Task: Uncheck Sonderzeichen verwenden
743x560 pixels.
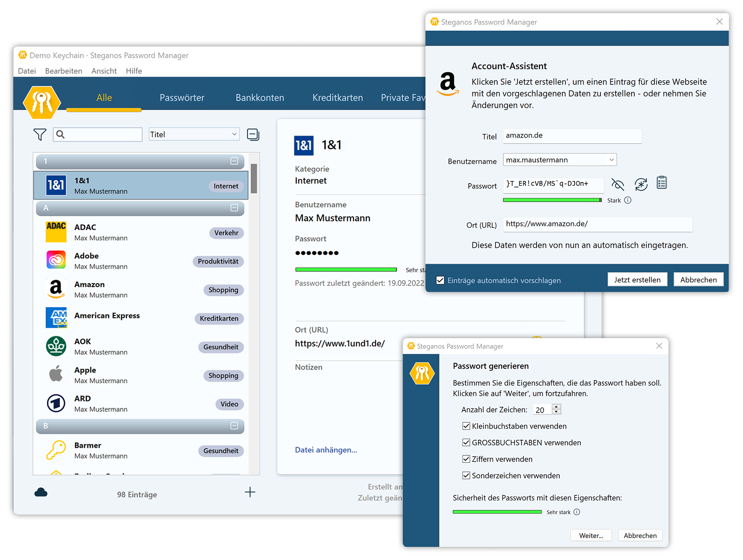Action: tap(466, 476)
